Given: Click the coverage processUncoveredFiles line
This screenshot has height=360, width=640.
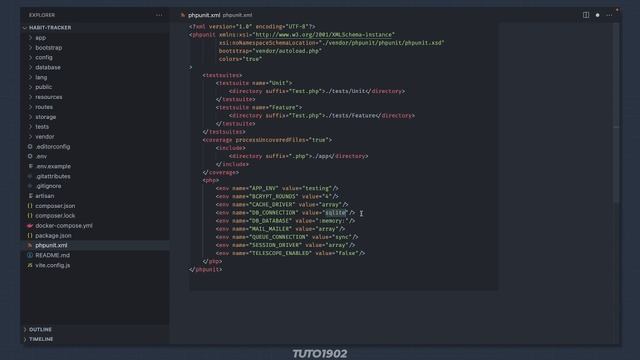Looking at the screenshot, I should pyautogui.click(x=267, y=140).
